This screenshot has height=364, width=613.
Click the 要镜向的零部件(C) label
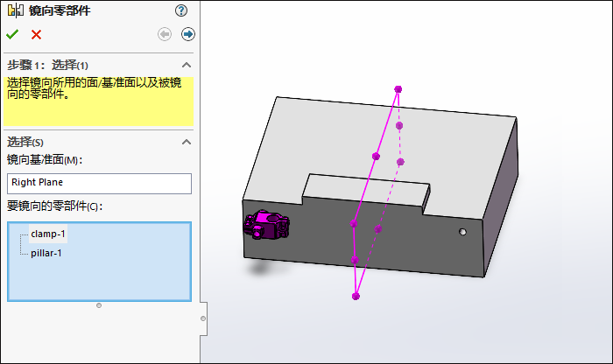[54, 206]
